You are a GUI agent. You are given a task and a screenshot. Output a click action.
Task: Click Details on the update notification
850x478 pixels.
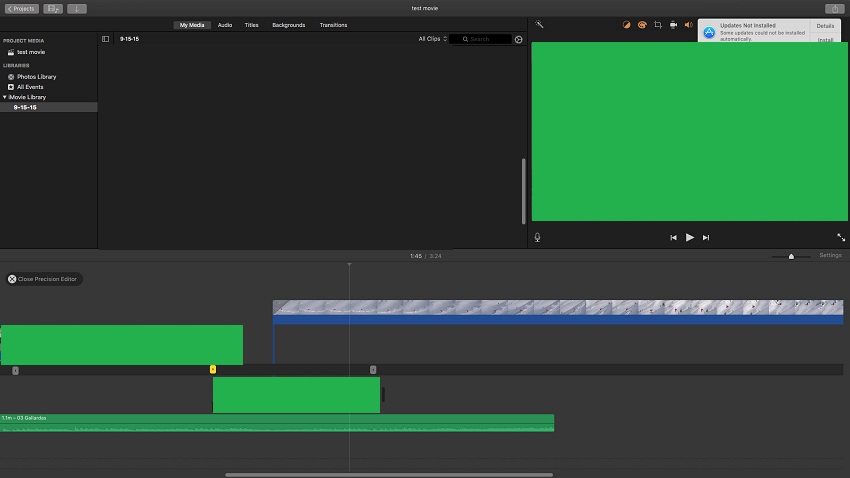(x=825, y=26)
